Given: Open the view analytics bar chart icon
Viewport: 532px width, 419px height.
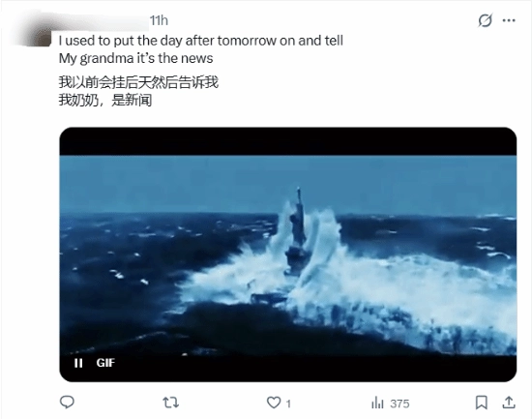Looking at the screenshot, I should click(377, 404).
